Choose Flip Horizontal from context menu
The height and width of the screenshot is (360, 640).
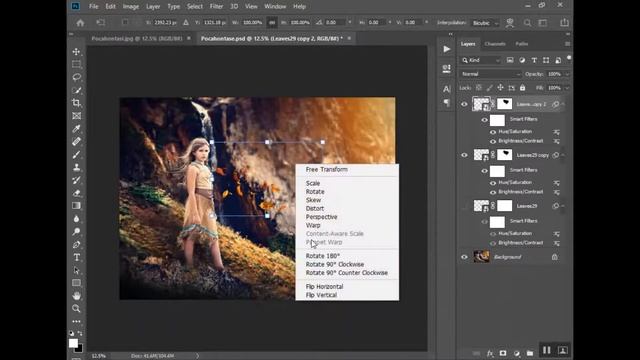[324, 287]
